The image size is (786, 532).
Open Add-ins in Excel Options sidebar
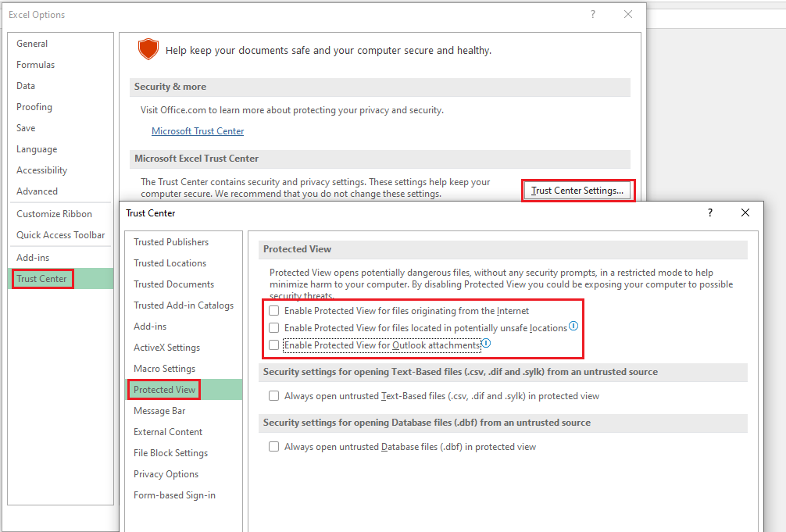click(x=61, y=257)
